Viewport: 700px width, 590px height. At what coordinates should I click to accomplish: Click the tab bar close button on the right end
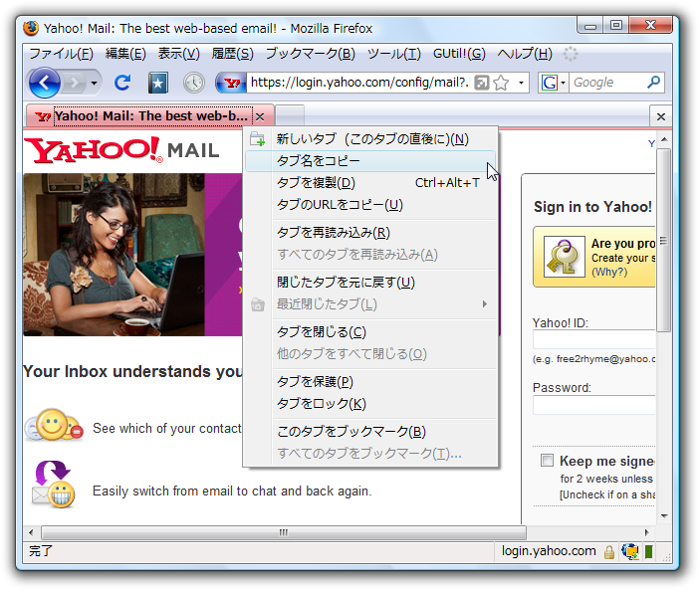point(661,116)
